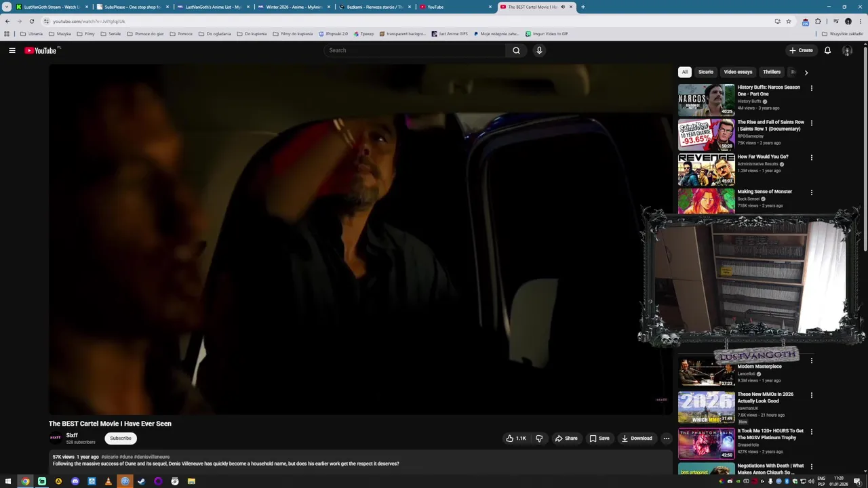This screenshot has width=868, height=488.
Task: Open the YouTube account avatar menu
Action: tap(847, 50)
